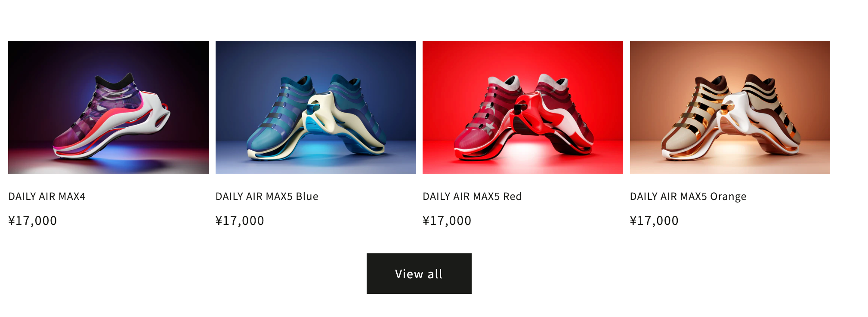The image size is (868, 317).
Task: Click the price below DAILY AIR MAX5 Red
Action: (x=447, y=221)
